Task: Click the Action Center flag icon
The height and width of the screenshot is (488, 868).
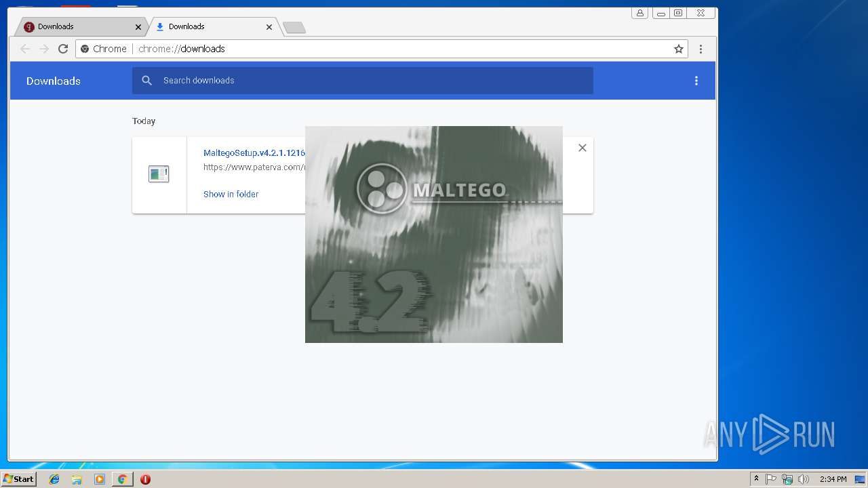Action: pyautogui.click(x=771, y=479)
